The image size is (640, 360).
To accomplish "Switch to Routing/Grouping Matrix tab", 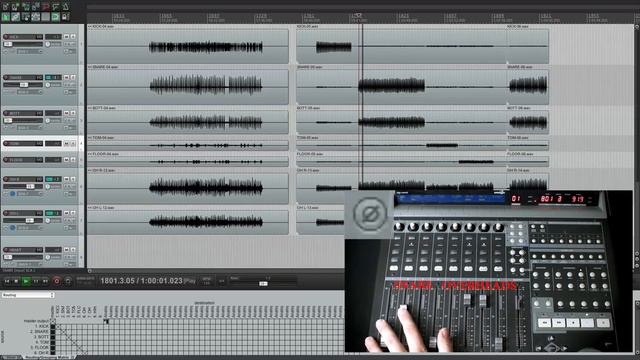I will pyautogui.click(x=49, y=358).
